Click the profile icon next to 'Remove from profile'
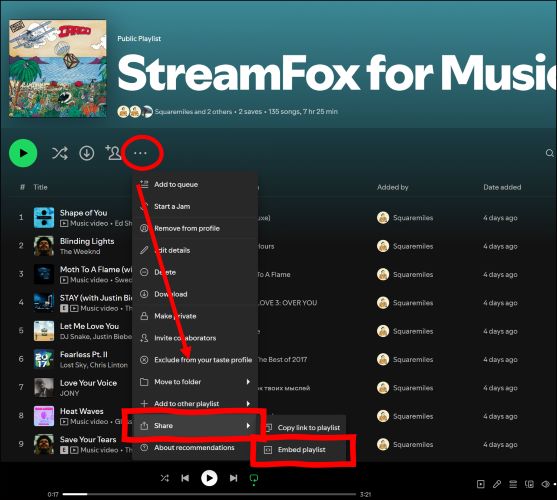This screenshot has height=500, width=557. pos(144,228)
